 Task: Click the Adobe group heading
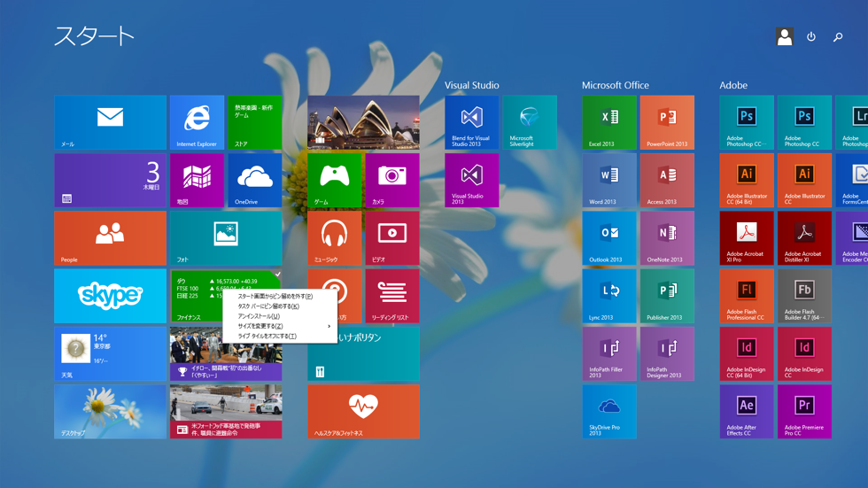click(x=733, y=85)
